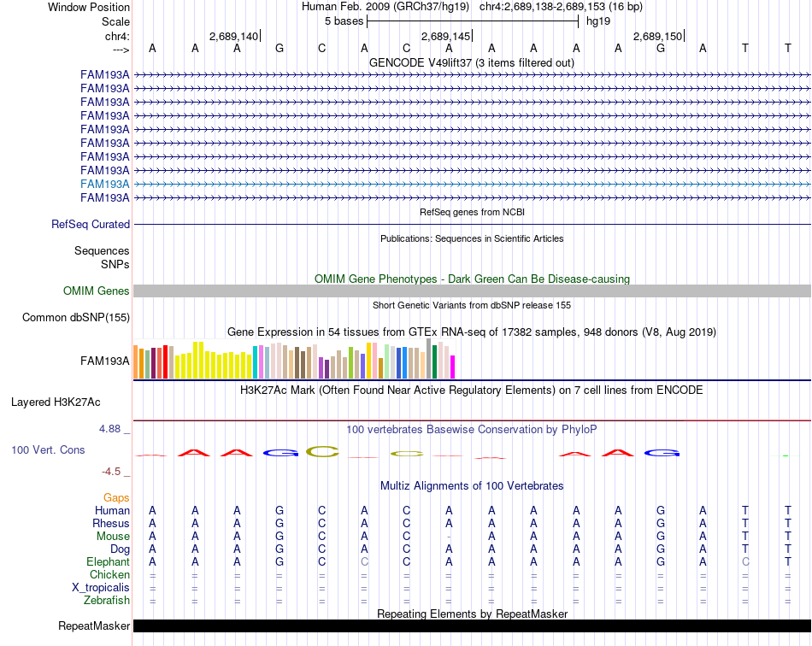812x646 pixels.
Task: Click the red bar in GTEx expression chart
Action: (165, 361)
